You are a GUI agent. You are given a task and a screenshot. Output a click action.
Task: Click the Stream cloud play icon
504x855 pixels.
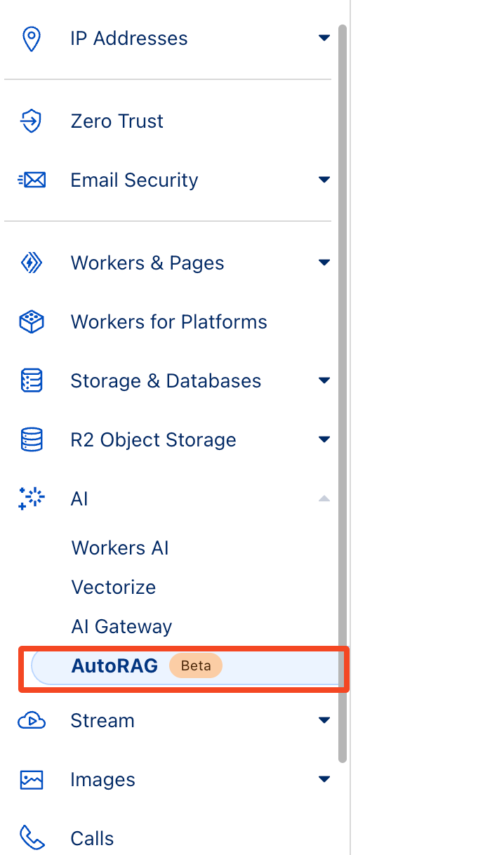point(32,721)
